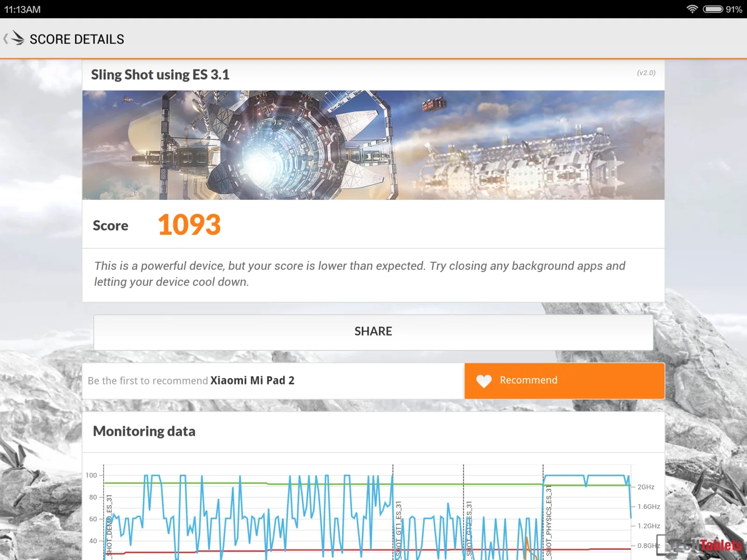Screen dimensions: 747x560
Task: Tap the 60 value on chart axis
Action: coord(93,519)
